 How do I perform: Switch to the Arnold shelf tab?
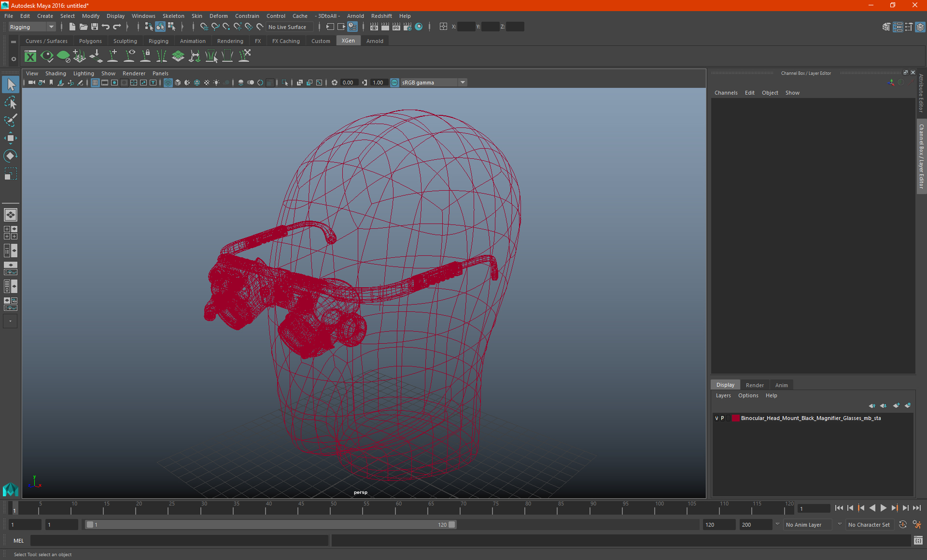375,41
